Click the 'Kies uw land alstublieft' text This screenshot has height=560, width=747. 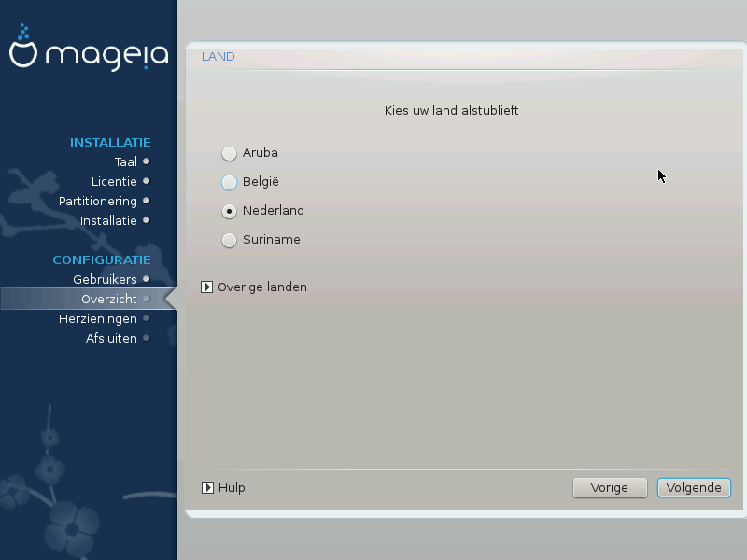click(x=452, y=110)
